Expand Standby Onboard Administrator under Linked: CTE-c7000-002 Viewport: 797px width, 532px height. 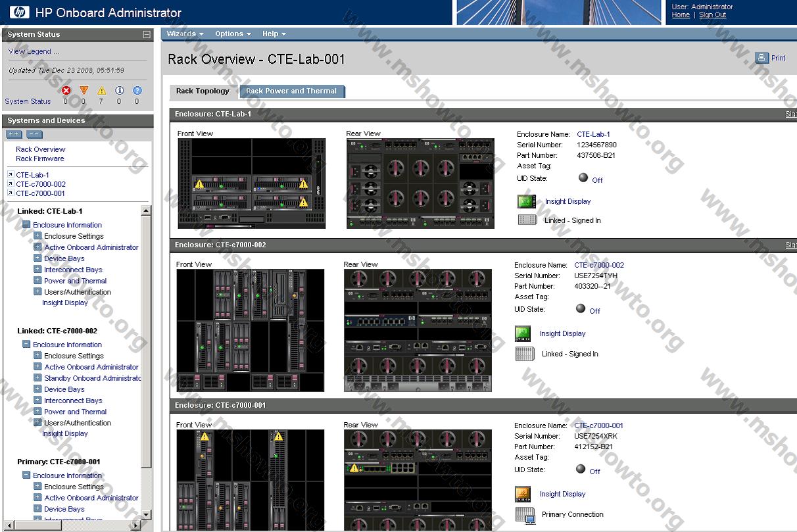point(37,378)
